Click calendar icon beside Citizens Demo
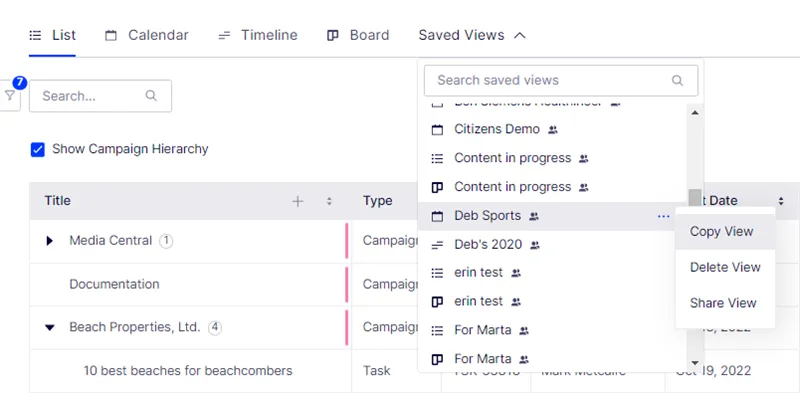 pos(437,130)
